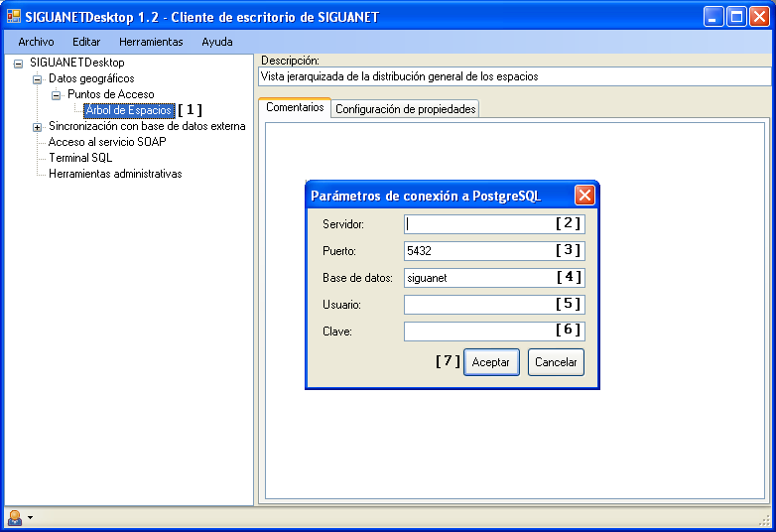Expand Sincronización con base de datos externa

pyautogui.click(x=37, y=127)
